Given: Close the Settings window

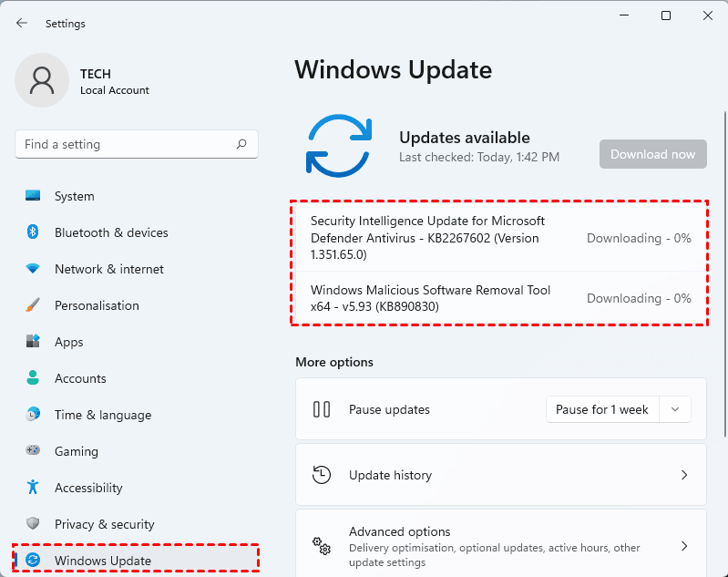Looking at the screenshot, I should point(708,15).
